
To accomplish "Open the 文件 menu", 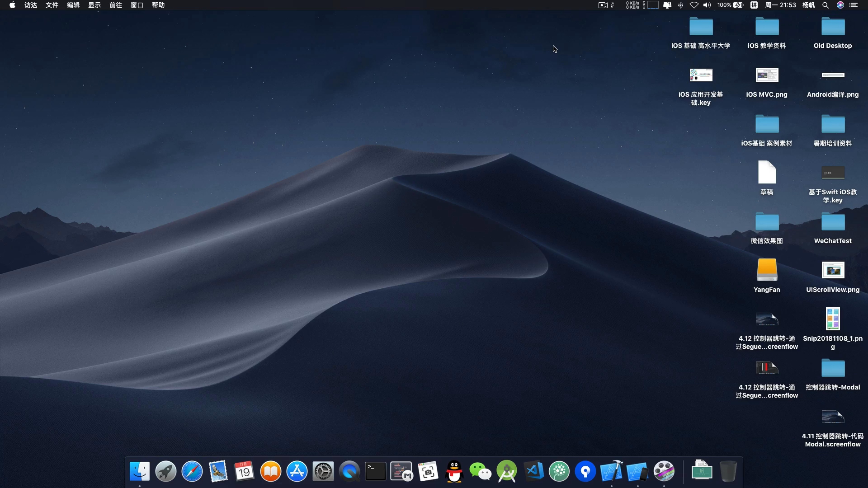I will pyautogui.click(x=52, y=5).
